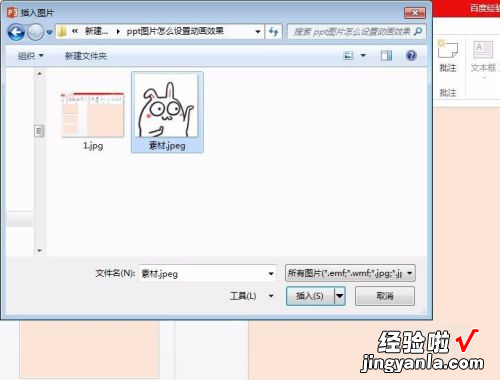Create a folder with 新建文件夹
This screenshot has width=500, height=380.
click(86, 56)
